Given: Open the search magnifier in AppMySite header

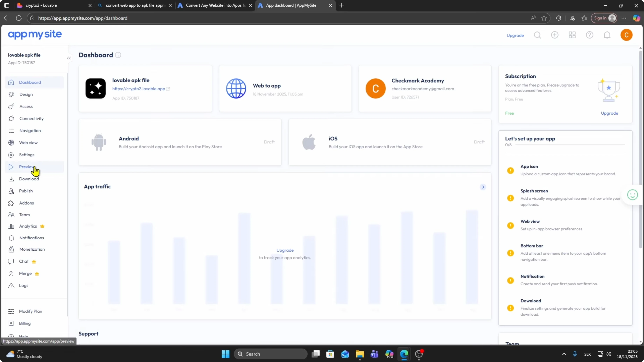Looking at the screenshot, I should pos(537,35).
